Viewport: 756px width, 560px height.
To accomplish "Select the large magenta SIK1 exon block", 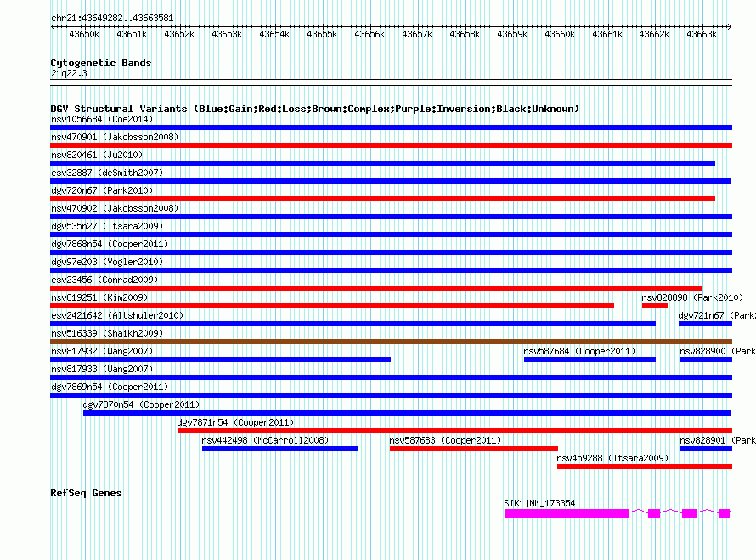I will pos(567,513).
